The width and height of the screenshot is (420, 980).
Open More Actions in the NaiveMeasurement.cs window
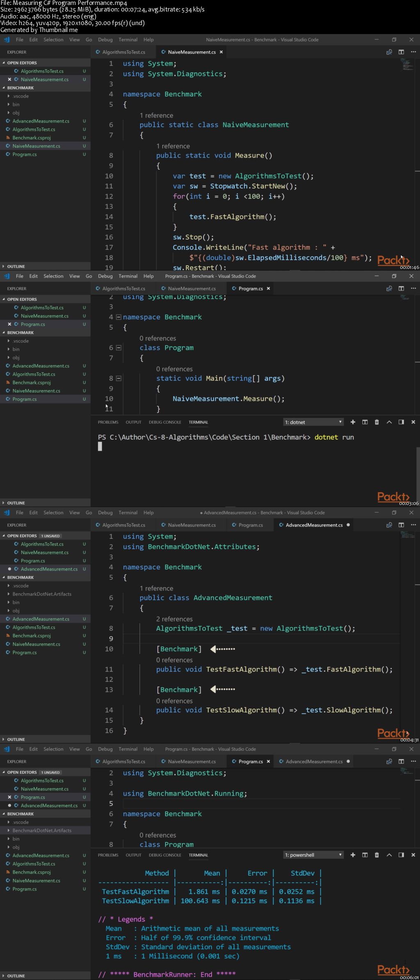click(x=413, y=52)
